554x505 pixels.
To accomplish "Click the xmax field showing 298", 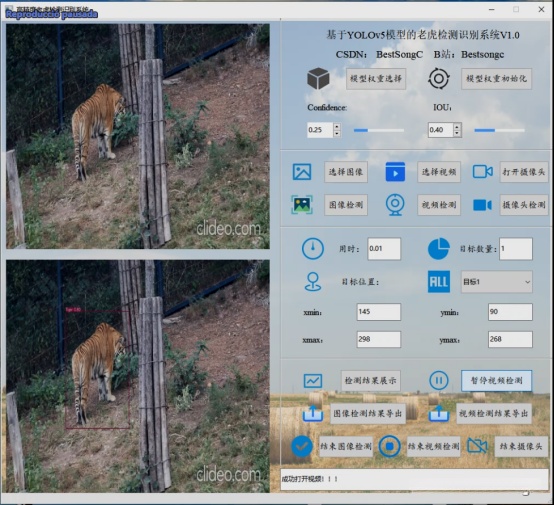I will click(x=378, y=339).
